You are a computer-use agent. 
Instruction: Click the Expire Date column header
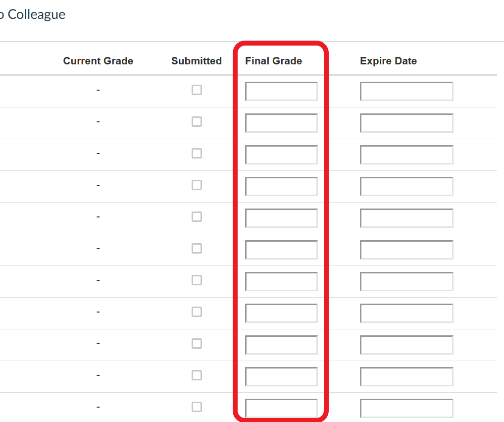[388, 61]
